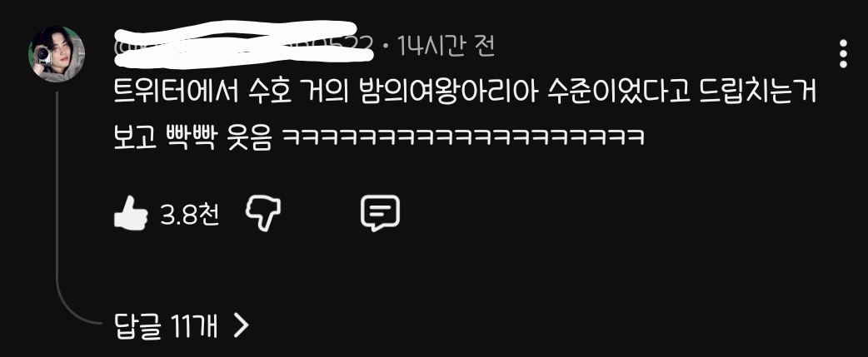Screen dimensions: 868x357
Task: Click the chevron arrow beside 답글 11개
Action: pyautogui.click(x=242, y=325)
